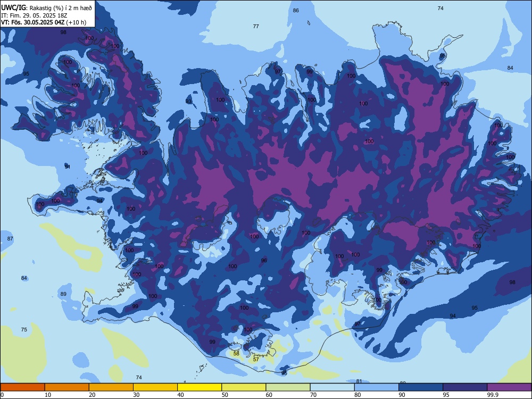Select the value 87 on the map
The image size is (532, 399).
(10, 238)
